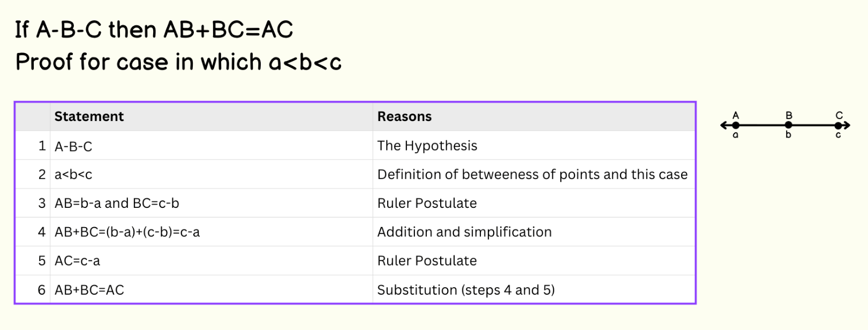Click the 'Proof for case in which a<b<c' subtitle
868x330 pixels.
point(178,62)
